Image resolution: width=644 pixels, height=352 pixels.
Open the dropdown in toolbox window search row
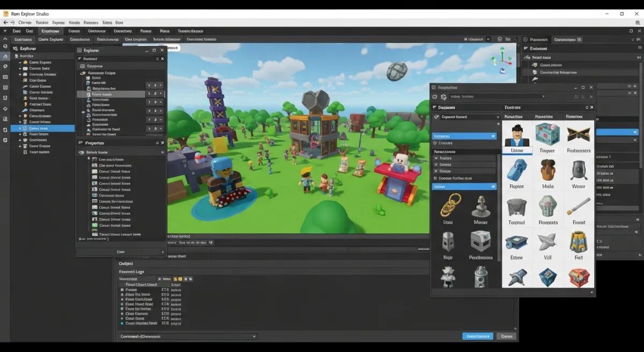(x=543, y=97)
